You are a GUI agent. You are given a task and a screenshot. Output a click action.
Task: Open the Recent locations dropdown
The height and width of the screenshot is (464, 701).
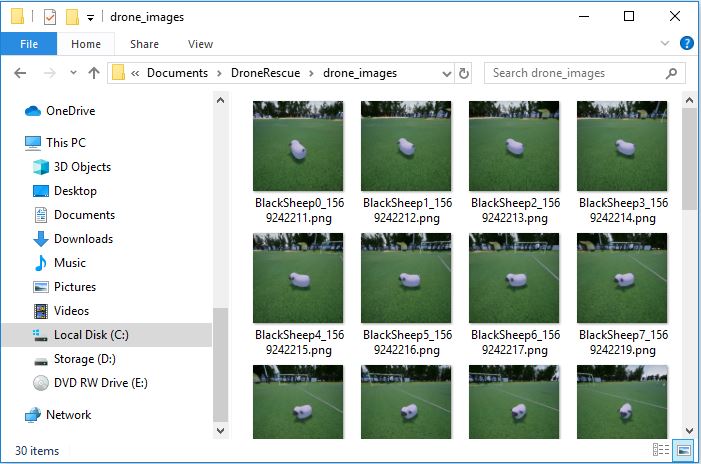tap(73, 72)
